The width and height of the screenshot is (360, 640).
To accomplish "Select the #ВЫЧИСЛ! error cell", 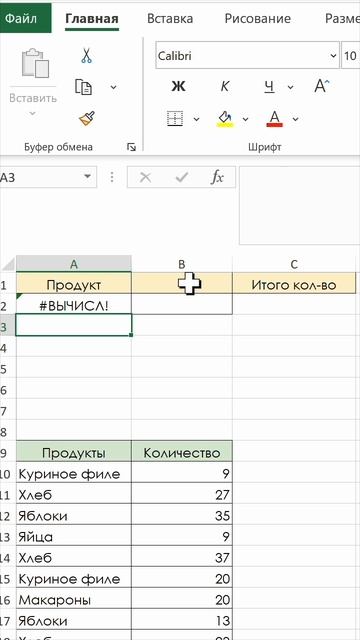I will pos(74,304).
